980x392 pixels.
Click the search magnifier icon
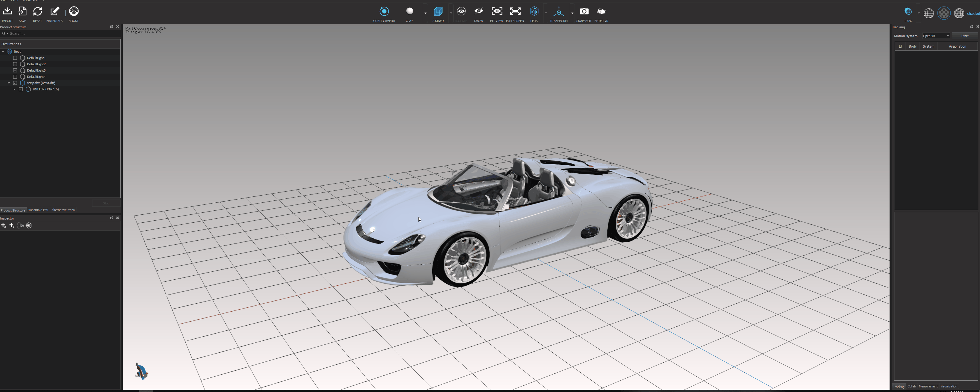(x=4, y=33)
